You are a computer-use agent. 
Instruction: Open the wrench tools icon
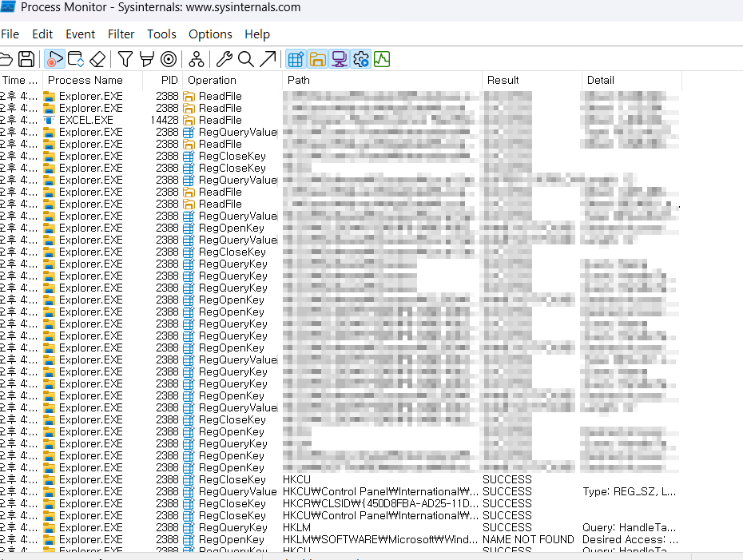click(224, 59)
